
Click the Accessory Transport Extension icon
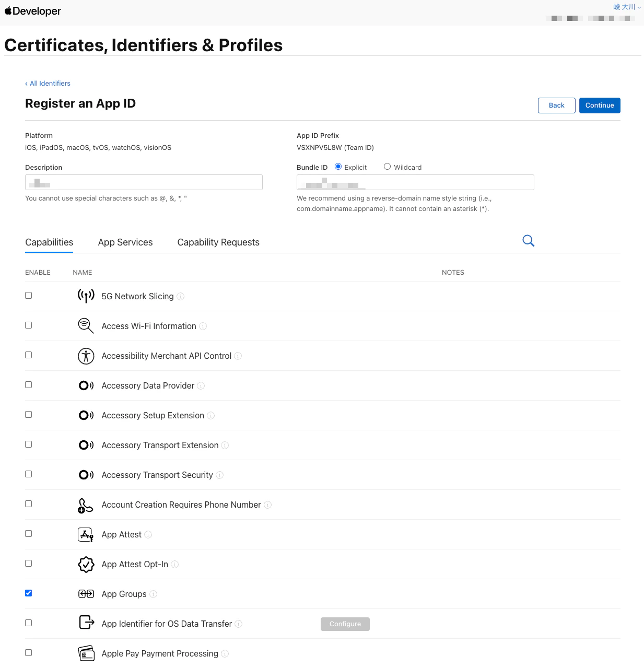[86, 445]
